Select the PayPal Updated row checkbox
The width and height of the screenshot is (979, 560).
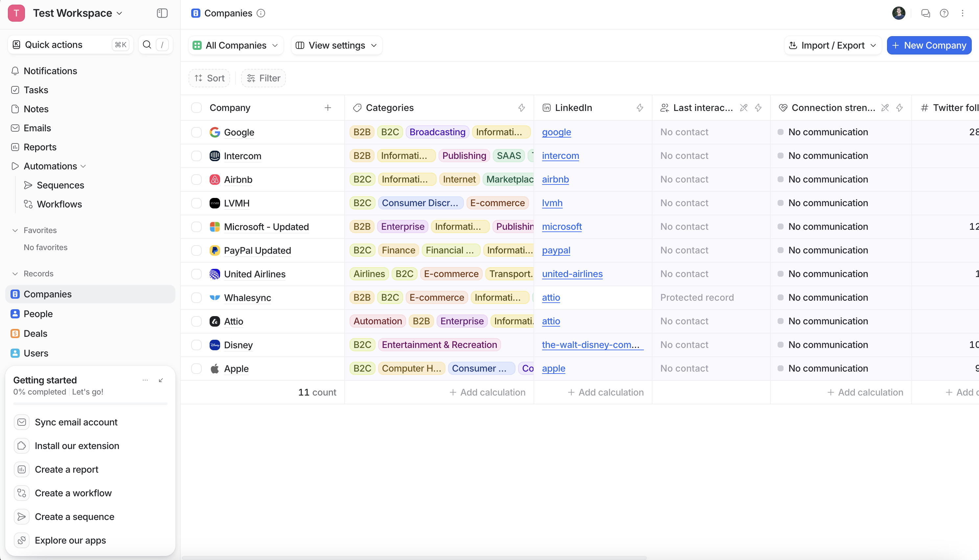pos(196,250)
